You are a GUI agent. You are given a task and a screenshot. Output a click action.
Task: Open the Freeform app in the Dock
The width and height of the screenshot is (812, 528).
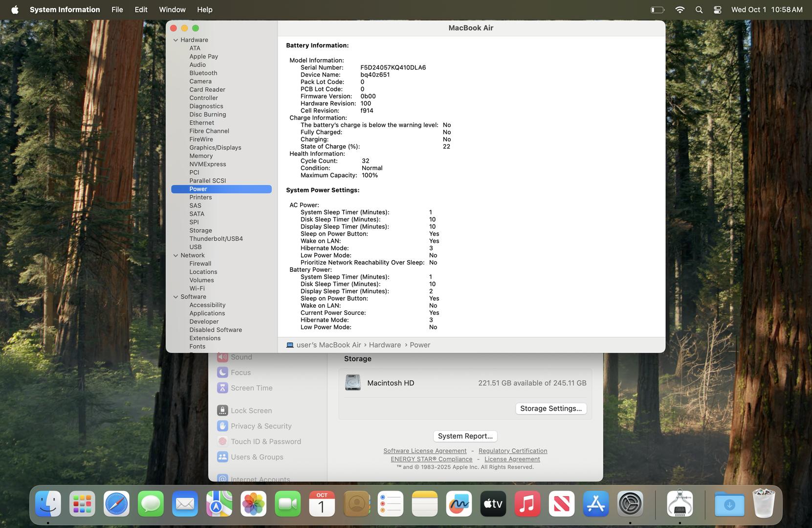[x=459, y=504]
